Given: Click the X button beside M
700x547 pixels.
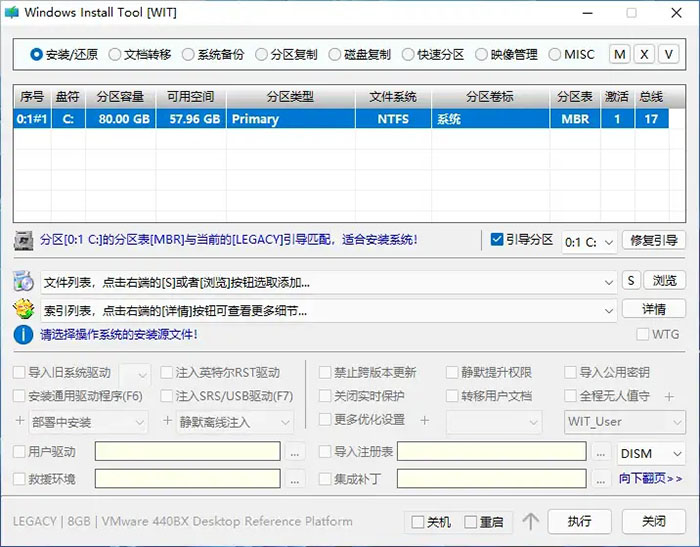Looking at the screenshot, I should pyautogui.click(x=645, y=54).
